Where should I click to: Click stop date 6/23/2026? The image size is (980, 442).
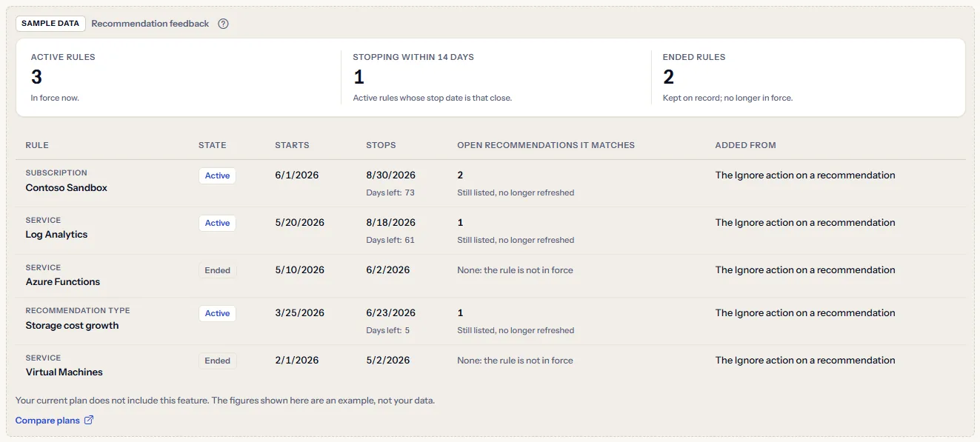coord(391,313)
